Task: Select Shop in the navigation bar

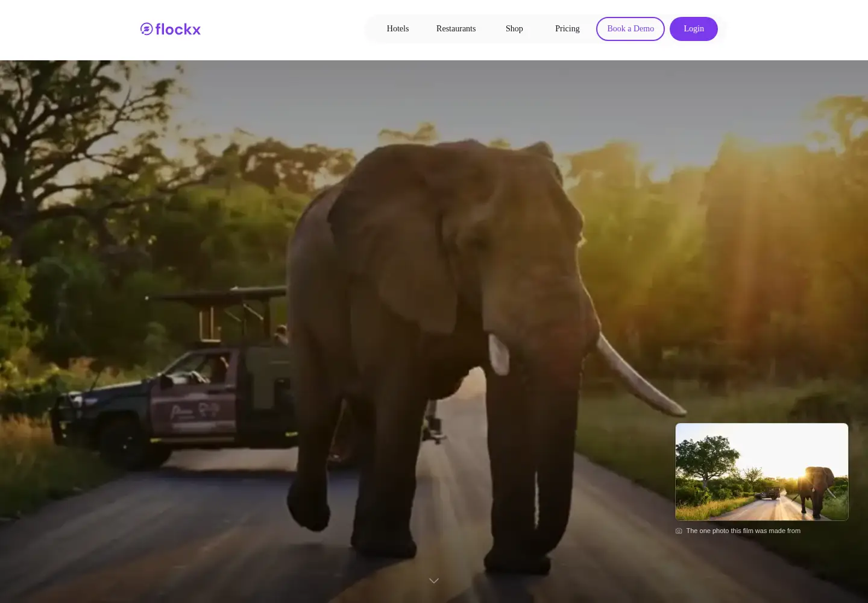Action: 514,29
